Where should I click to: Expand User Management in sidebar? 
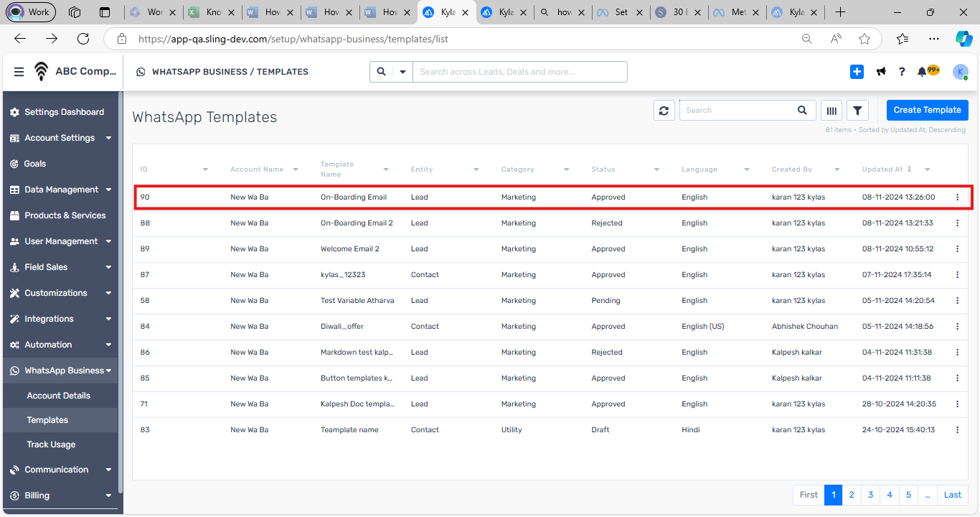[x=60, y=241]
